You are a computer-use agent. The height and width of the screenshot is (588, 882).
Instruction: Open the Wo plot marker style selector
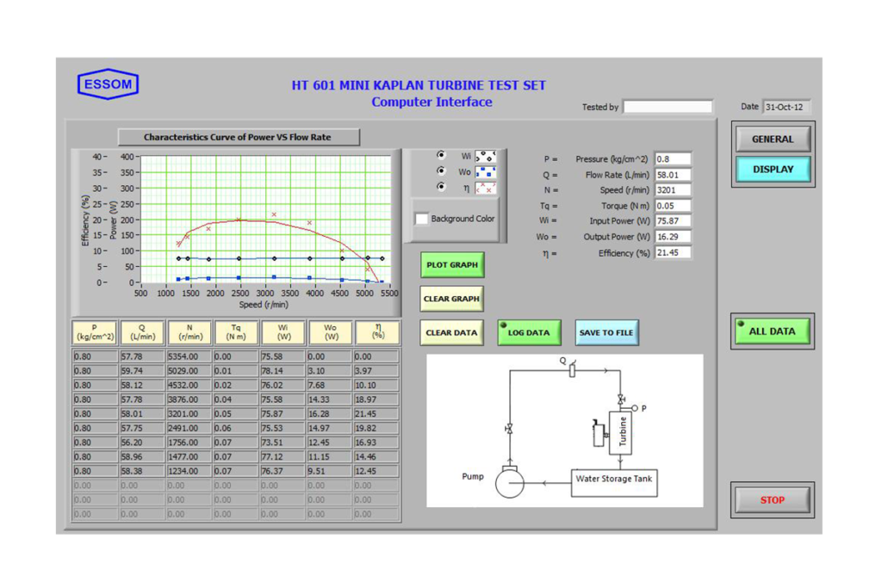tap(486, 172)
